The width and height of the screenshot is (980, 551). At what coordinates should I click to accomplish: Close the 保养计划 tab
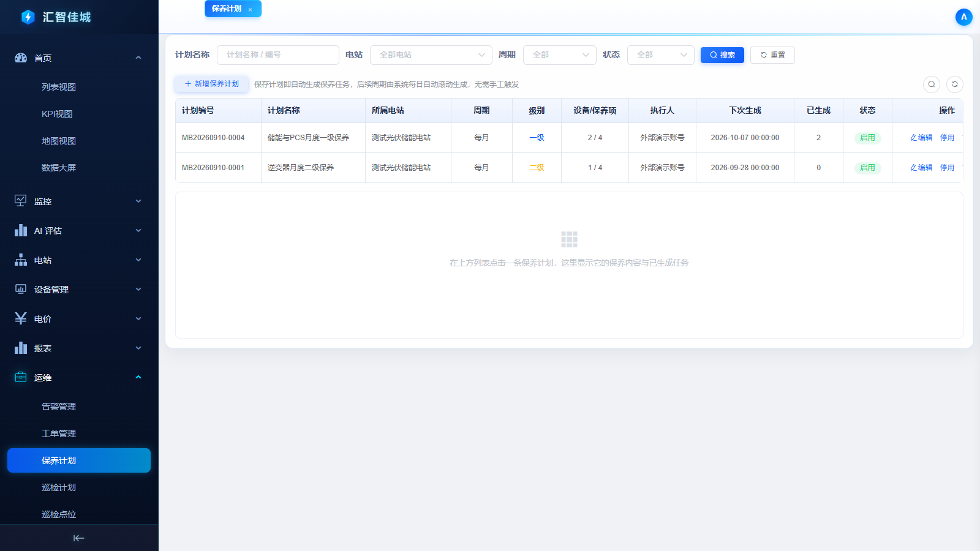[250, 9]
